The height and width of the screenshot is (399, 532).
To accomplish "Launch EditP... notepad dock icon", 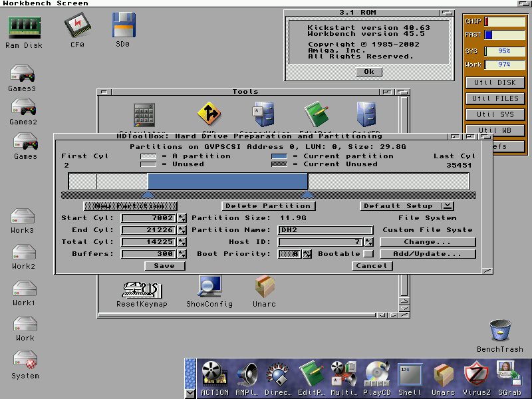I will [311, 374].
